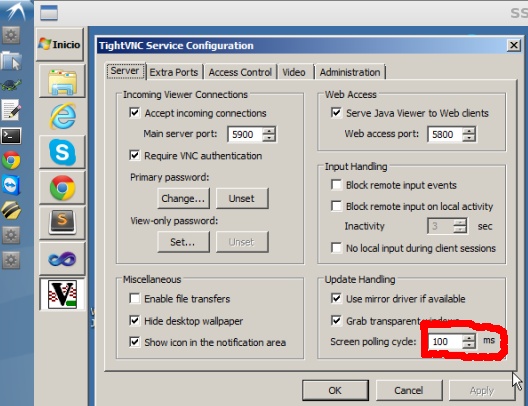Switch to the Server tab
The width and height of the screenshot is (528, 406).
pyautogui.click(x=125, y=71)
